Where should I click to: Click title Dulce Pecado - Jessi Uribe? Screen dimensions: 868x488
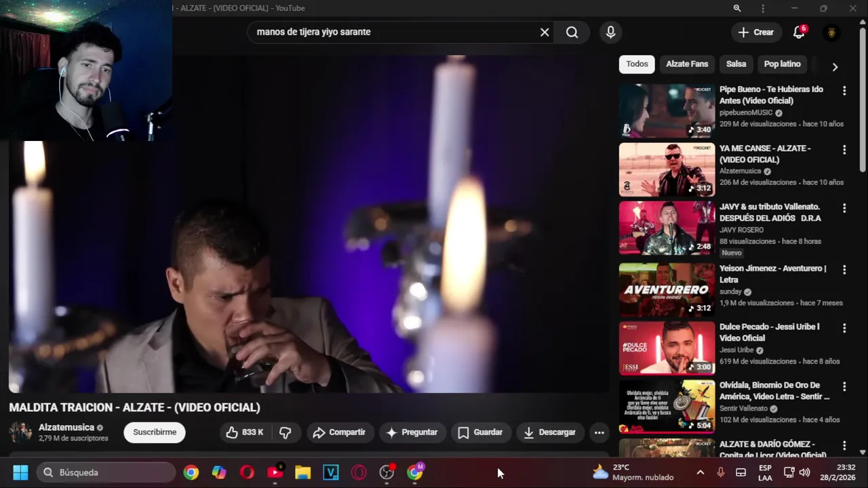[x=769, y=332]
